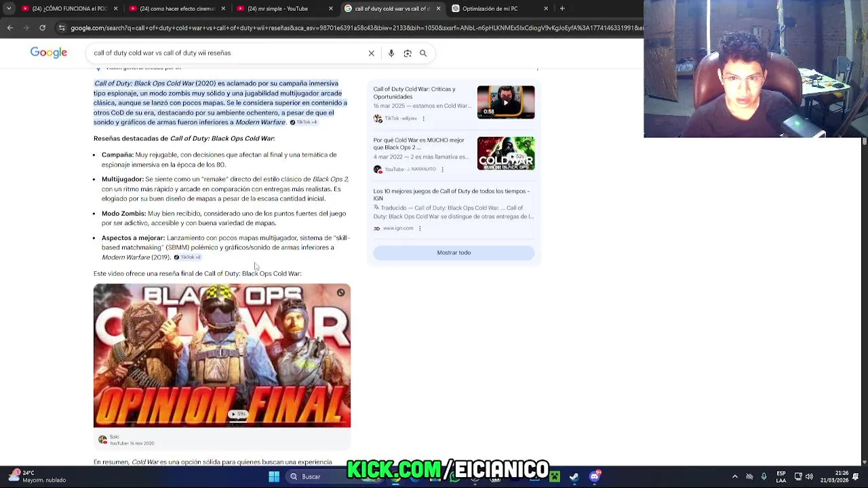Clear the Google search box text
868x488 pixels.
(x=371, y=53)
